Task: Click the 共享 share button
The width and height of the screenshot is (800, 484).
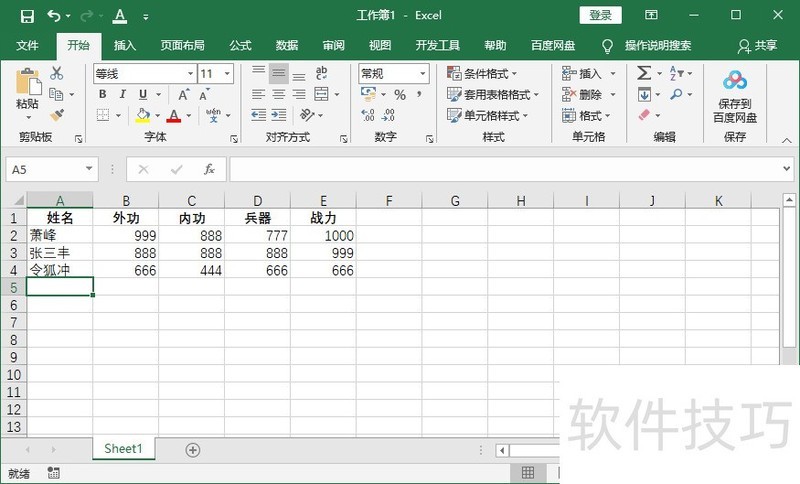Action: [757, 46]
